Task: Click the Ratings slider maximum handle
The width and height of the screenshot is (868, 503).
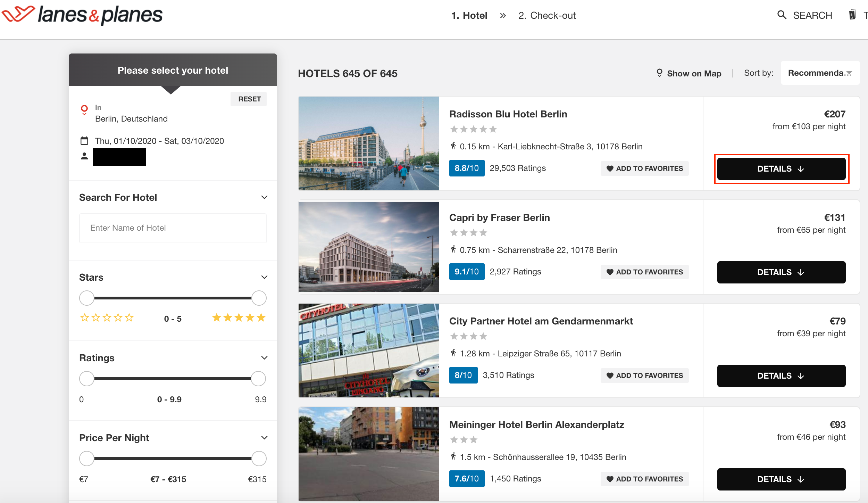Action: point(258,379)
